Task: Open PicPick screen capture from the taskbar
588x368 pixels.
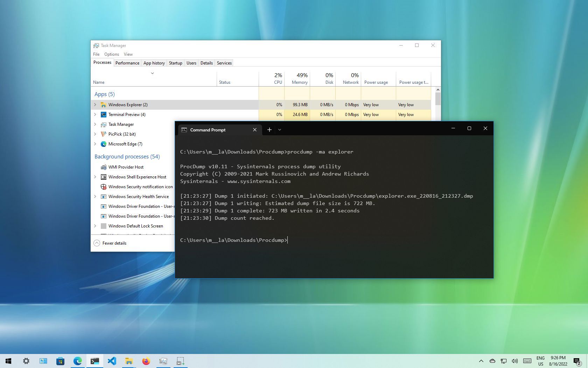Action: (x=180, y=361)
